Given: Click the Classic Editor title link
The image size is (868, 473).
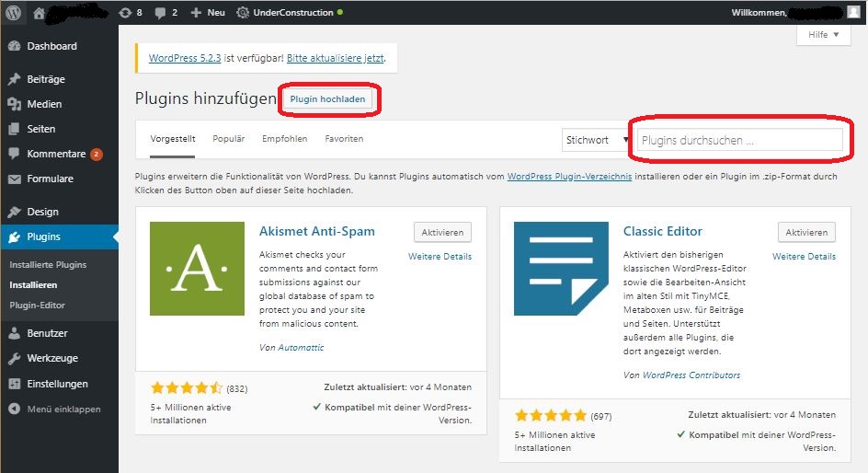Looking at the screenshot, I should point(663,231).
